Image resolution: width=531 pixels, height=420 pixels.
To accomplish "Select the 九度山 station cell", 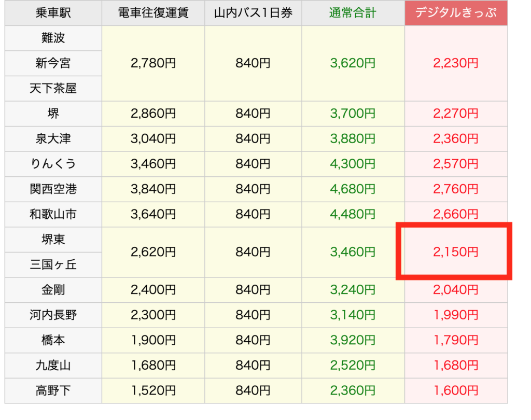I will click(53, 366).
